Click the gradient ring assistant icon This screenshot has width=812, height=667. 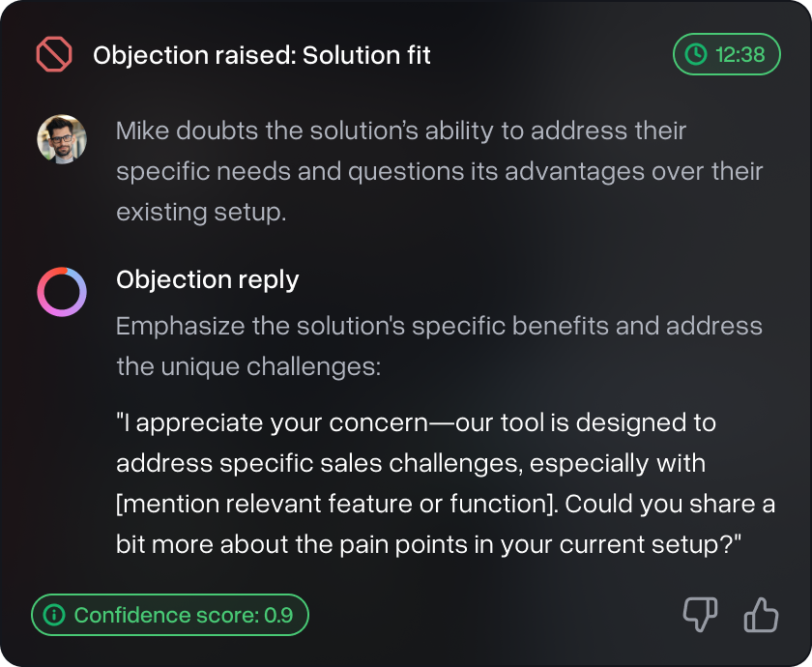[62, 292]
